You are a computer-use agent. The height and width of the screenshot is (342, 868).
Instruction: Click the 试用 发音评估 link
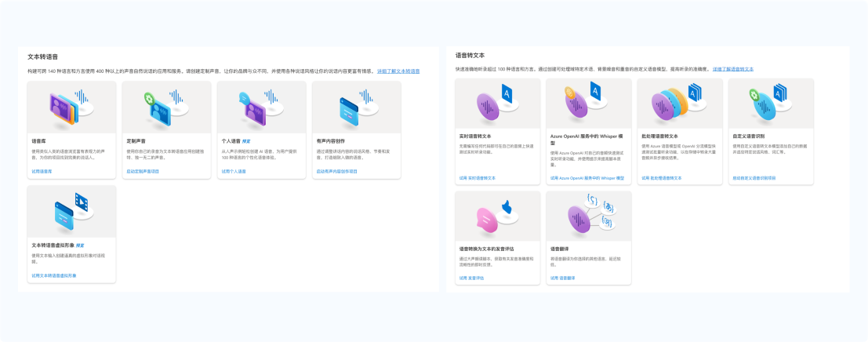coord(471,278)
